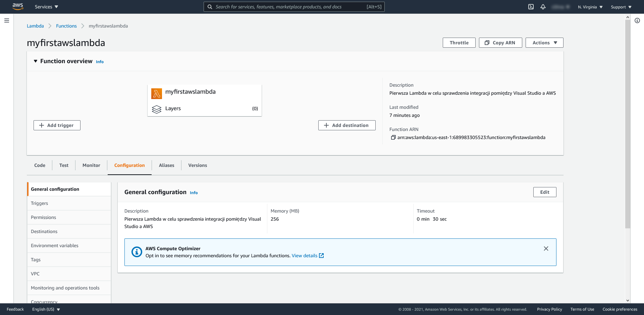The height and width of the screenshot is (315, 644).
Task: Switch to the Versions tab
Action: (x=198, y=165)
